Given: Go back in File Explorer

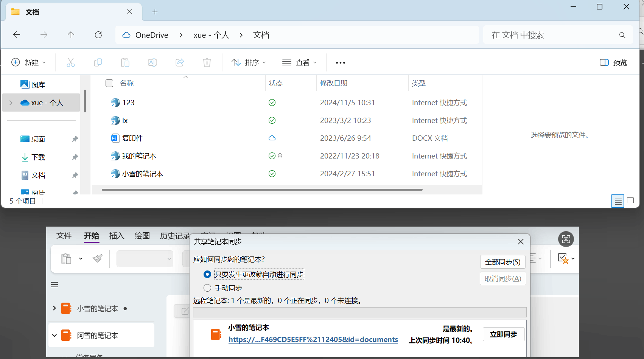Looking at the screenshot, I should coord(17,35).
